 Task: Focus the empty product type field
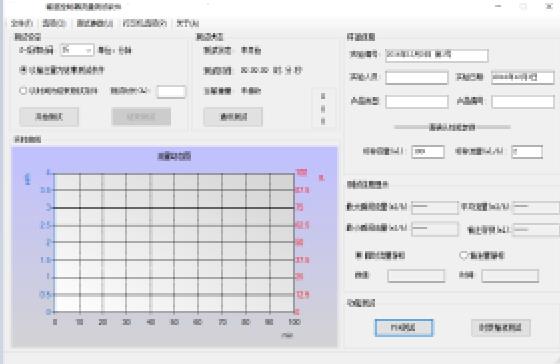click(416, 102)
